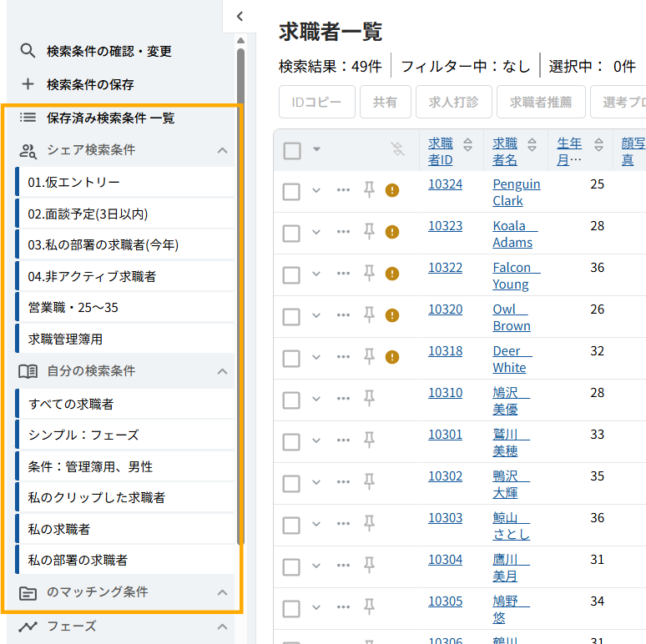646x644 pixels.
Task: Expand row 10320 with its chevron
Action: 316,315
